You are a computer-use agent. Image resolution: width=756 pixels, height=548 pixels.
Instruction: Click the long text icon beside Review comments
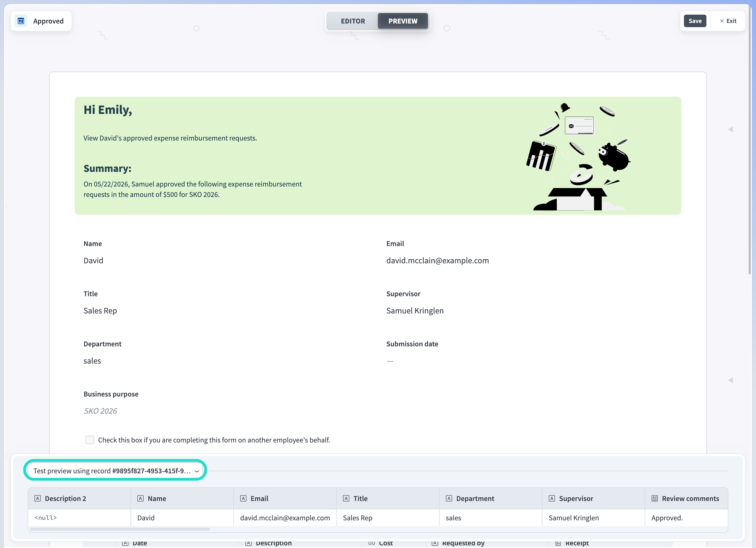point(655,498)
